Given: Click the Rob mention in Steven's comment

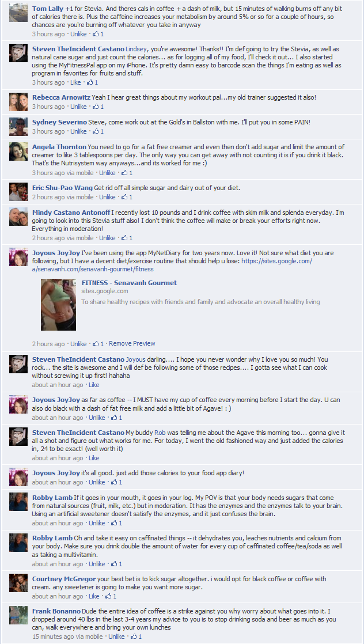Looking at the screenshot, I should coord(160,432).
